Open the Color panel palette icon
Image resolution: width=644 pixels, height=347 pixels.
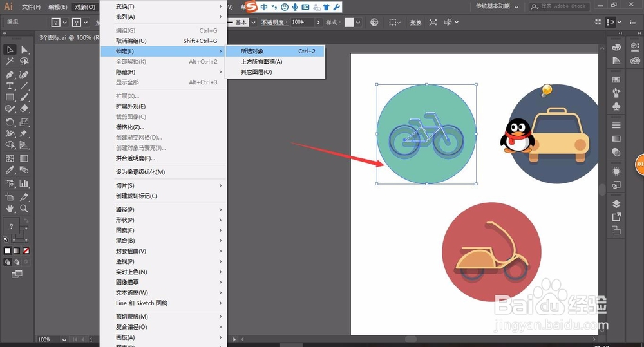click(x=616, y=47)
